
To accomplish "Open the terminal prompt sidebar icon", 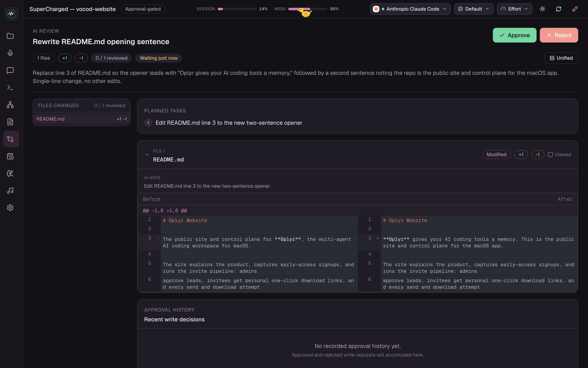I will coord(10,87).
